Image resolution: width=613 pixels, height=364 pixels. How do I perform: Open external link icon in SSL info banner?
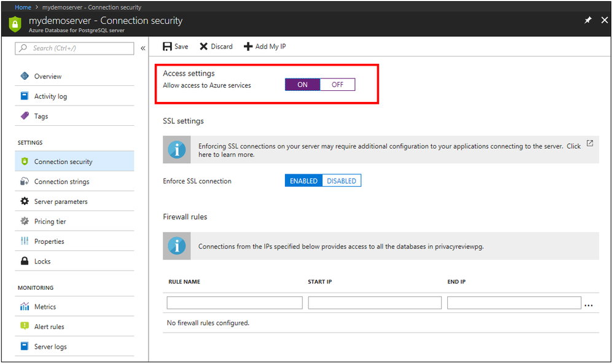pyautogui.click(x=590, y=144)
